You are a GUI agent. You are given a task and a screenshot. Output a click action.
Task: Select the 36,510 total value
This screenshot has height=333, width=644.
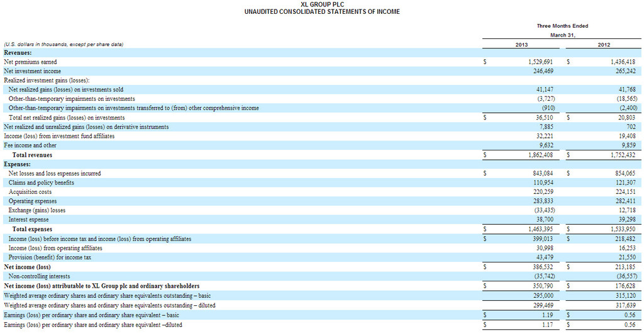[x=545, y=118]
